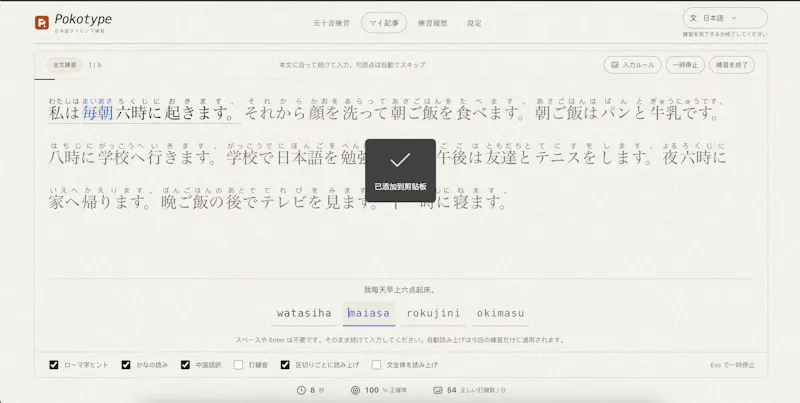Click the Pokotype title text

tap(83, 19)
